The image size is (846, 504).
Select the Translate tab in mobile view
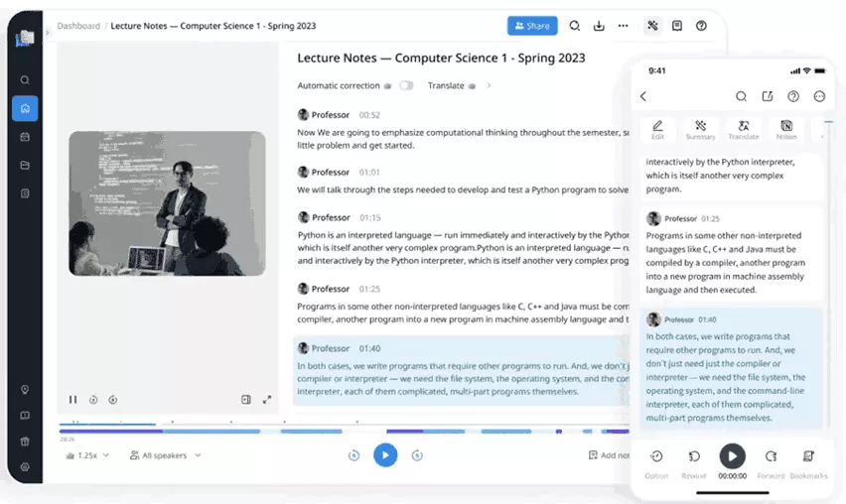[x=744, y=129]
